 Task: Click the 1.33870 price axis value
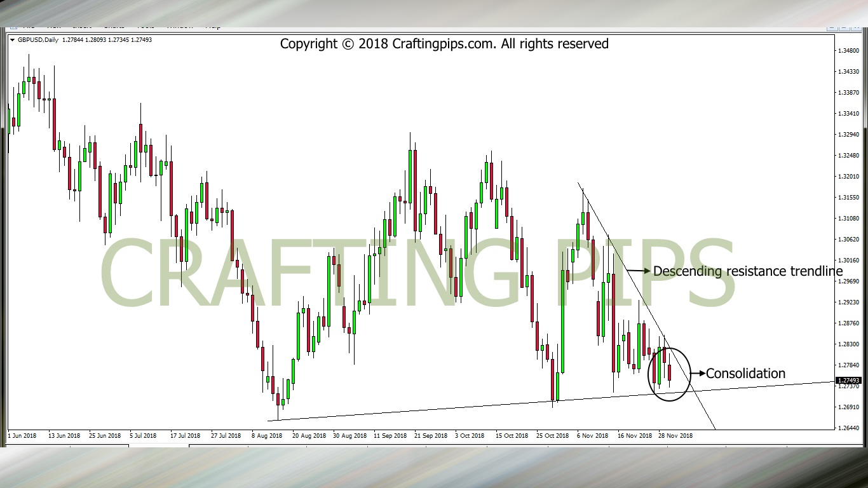[x=849, y=92]
